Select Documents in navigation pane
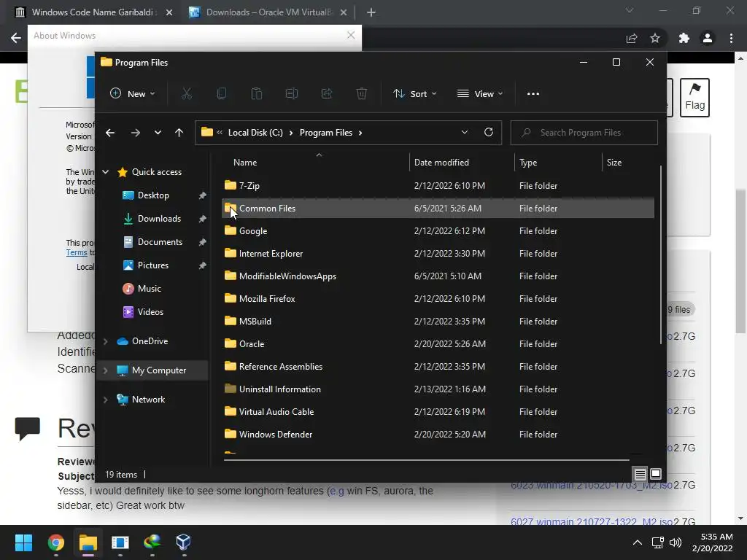Viewport: 747px width, 560px height. 160,242
